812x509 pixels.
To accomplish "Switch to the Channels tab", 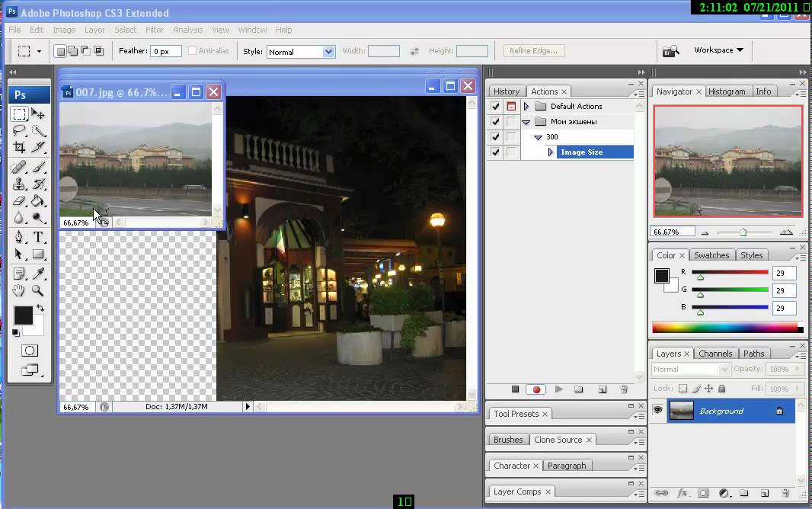I will tap(715, 354).
